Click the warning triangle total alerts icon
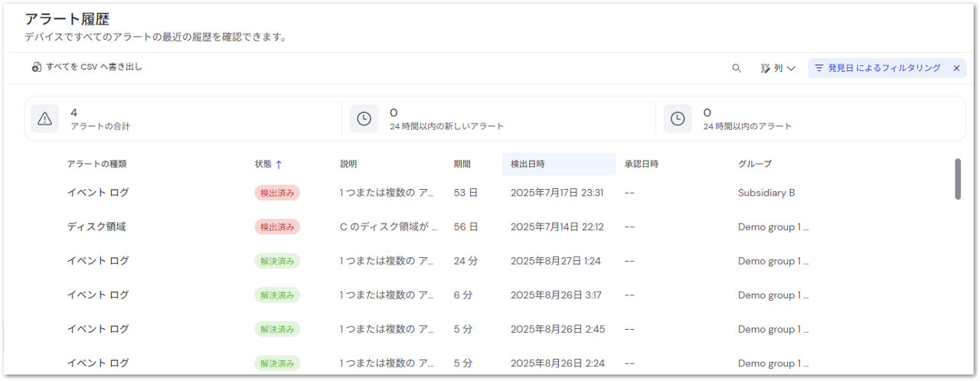Screen dimensions: 980x381 (44, 119)
